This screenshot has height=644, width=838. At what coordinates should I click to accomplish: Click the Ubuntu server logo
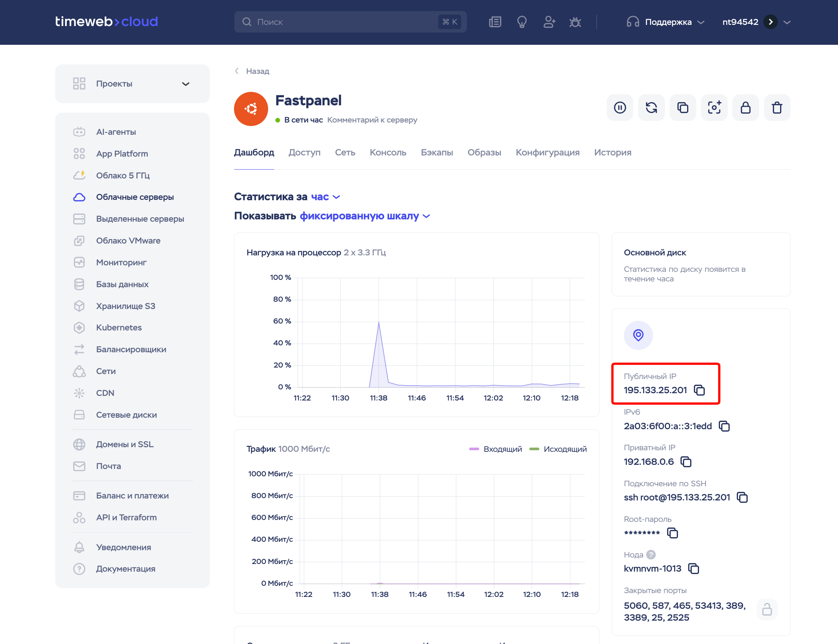click(x=251, y=109)
